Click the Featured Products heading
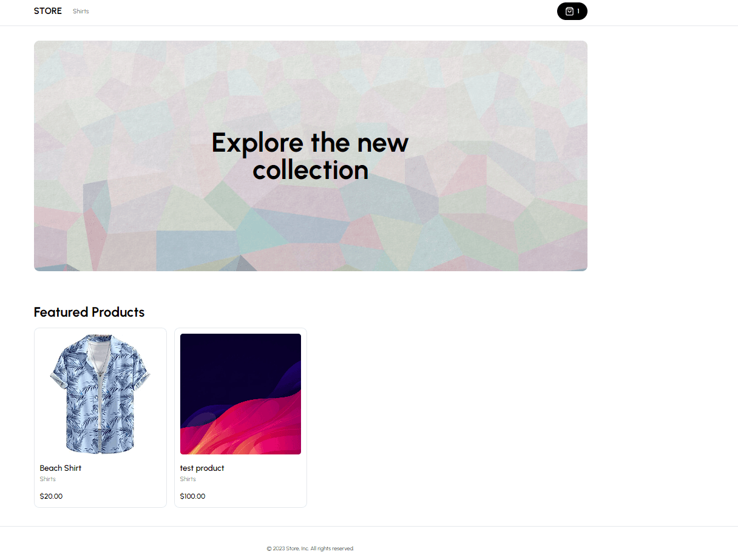Viewport: 738px width, 560px height. pyautogui.click(x=89, y=312)
